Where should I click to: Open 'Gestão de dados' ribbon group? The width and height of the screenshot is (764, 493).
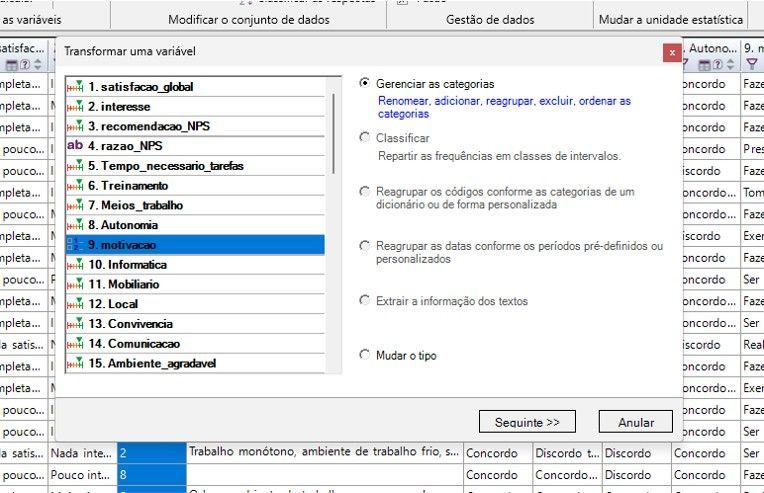click(x=490, y=20)
